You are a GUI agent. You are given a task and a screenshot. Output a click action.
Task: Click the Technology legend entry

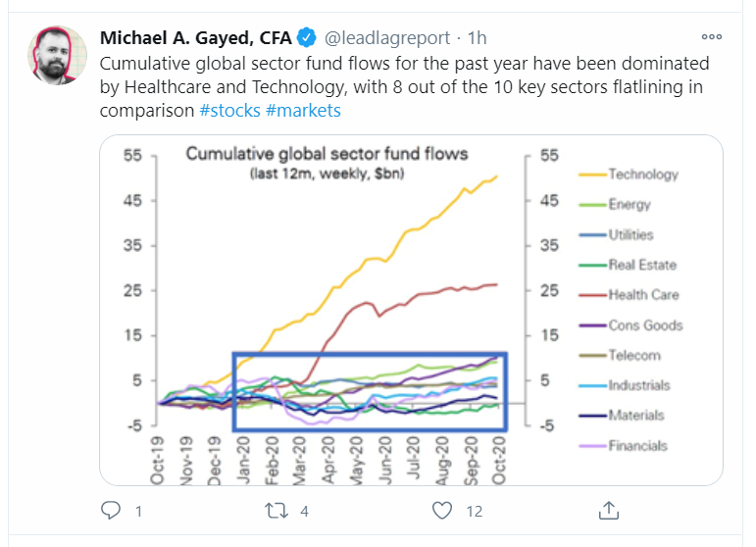(642, 174)
